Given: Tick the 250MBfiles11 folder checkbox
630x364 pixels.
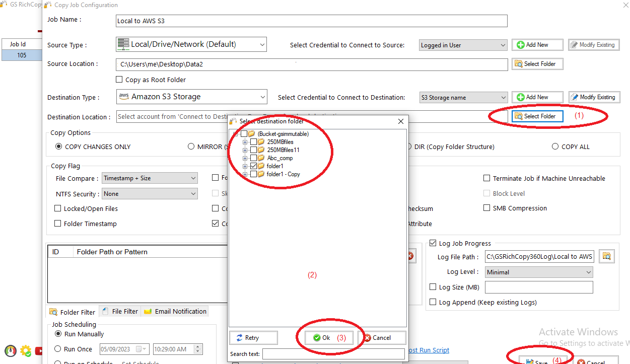Looking at the screenshot, I should pos(253,150).
